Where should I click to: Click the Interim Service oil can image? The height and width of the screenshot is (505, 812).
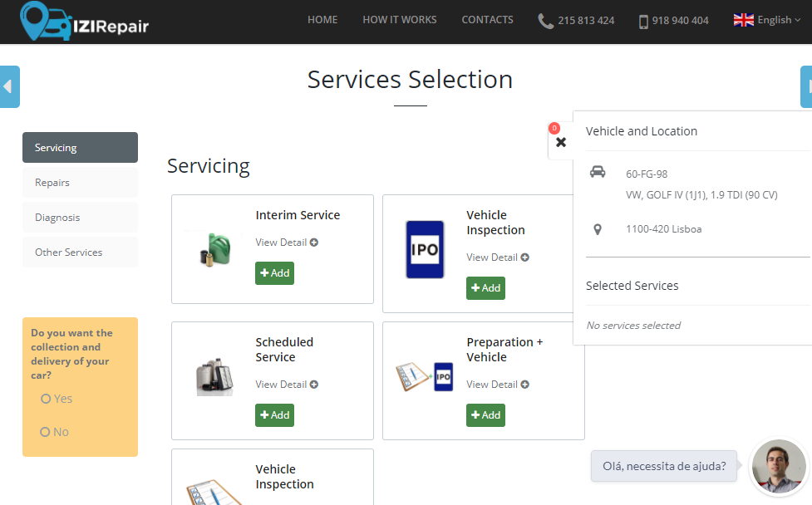(x=215, y=249)
